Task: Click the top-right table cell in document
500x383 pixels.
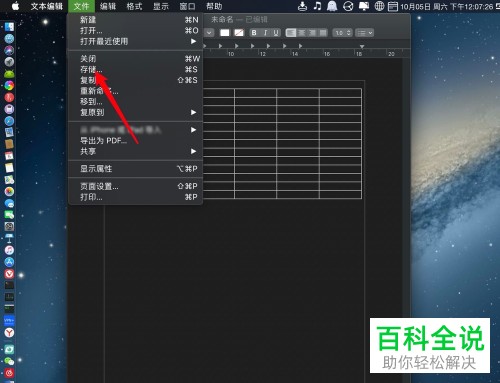Action: coord(340,93)
